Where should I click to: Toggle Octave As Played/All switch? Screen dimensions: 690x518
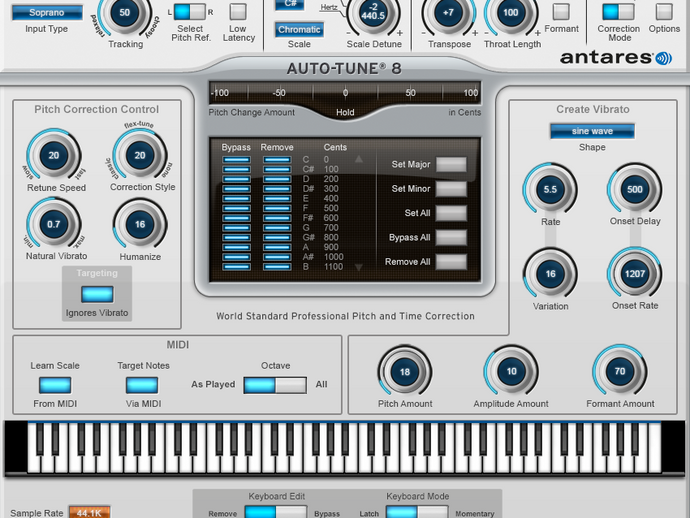pyautogui.click(x=275, y=385)
